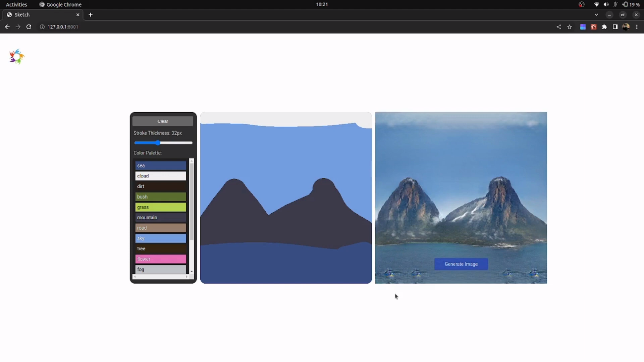
Task: Click the share page icon
Action: (559, 27)
